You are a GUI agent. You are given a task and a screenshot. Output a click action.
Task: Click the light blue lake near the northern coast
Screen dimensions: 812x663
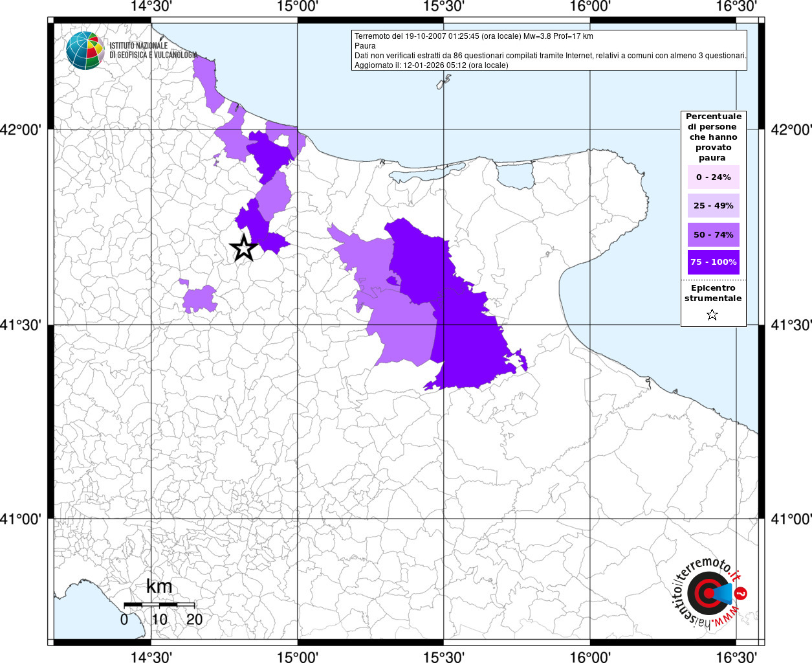tap(514, 175)
